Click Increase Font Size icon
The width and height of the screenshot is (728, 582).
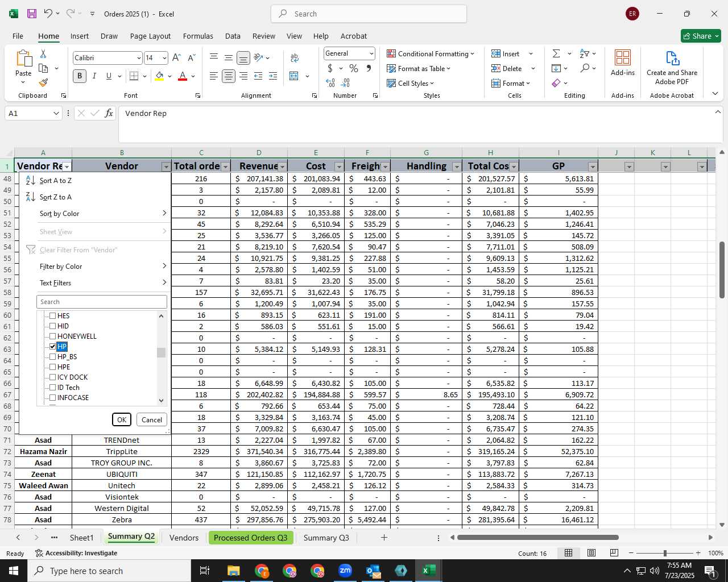(176, 58)
